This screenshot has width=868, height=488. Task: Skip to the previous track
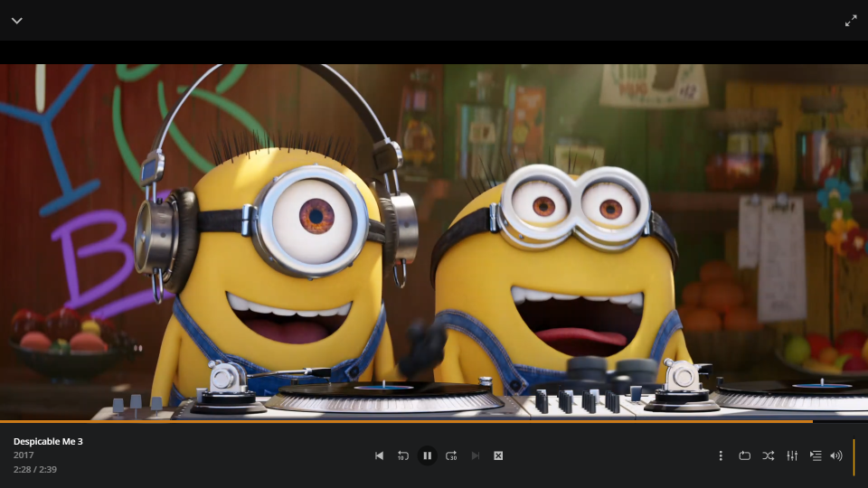tap(379, 455)
